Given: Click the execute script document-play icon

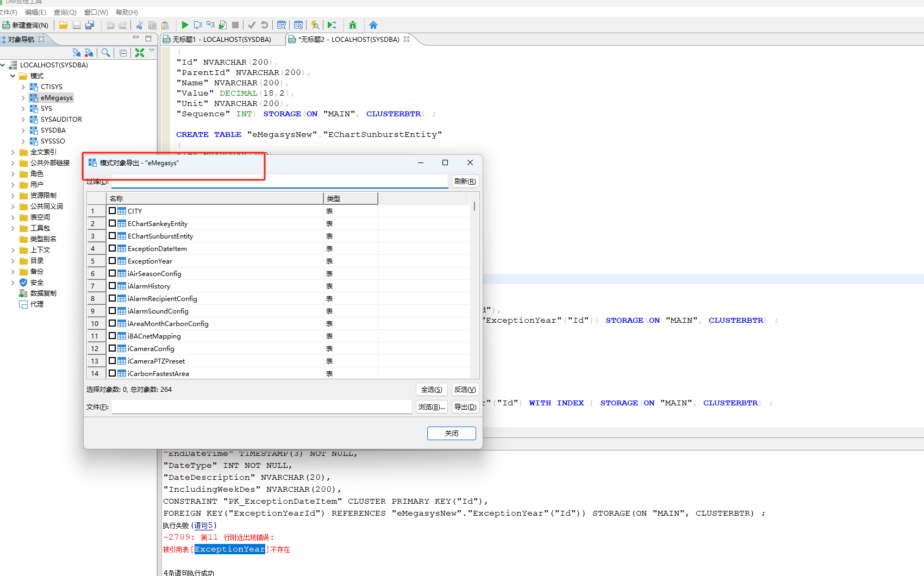Looking at the screenshot, I should (x=223, y=25).
